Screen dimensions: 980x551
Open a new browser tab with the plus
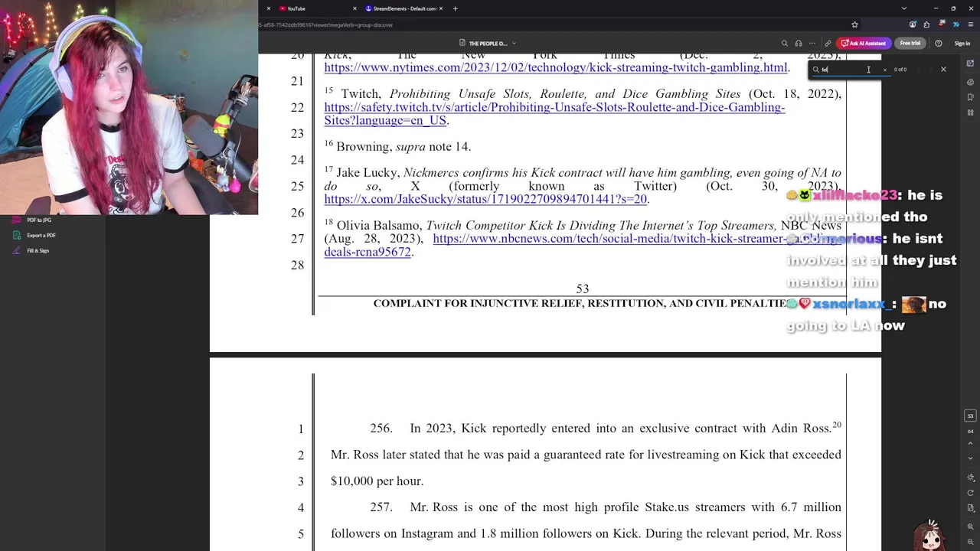[455, 8]
